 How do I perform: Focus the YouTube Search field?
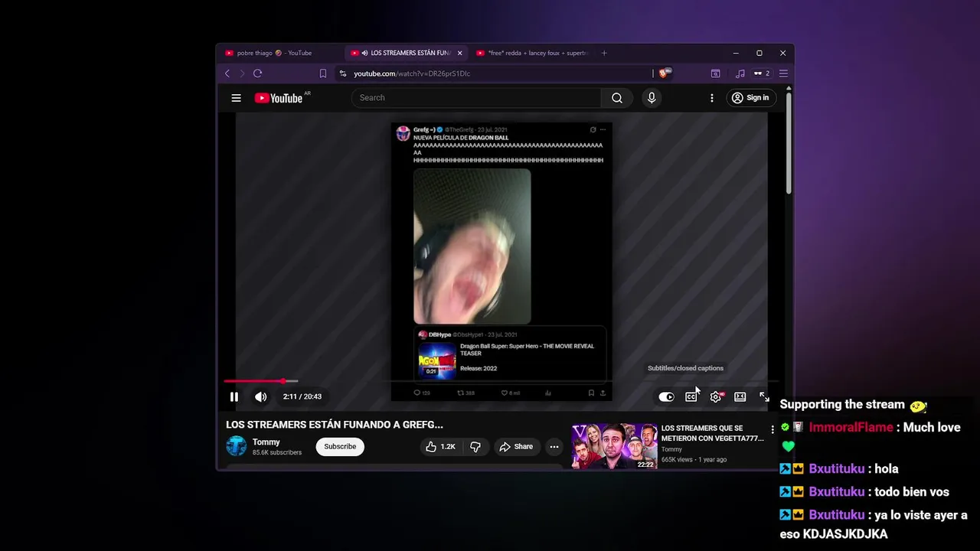(476, 98)
